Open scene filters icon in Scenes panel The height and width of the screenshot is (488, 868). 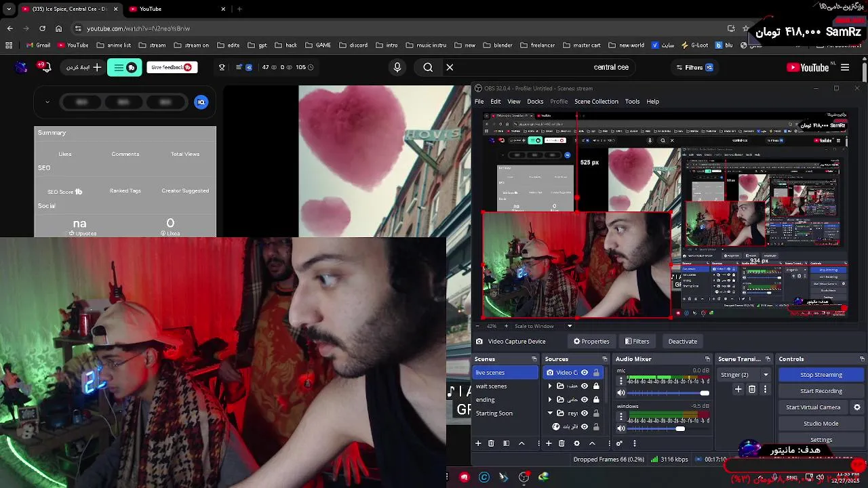pyautogui.click(x=506, y=443)
